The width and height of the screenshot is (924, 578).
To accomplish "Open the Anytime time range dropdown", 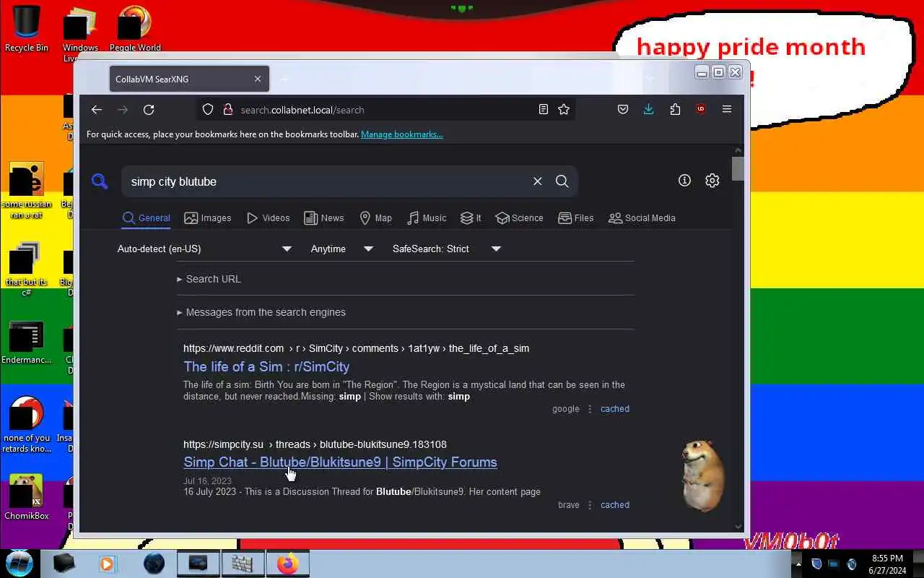I will [341, 249].
